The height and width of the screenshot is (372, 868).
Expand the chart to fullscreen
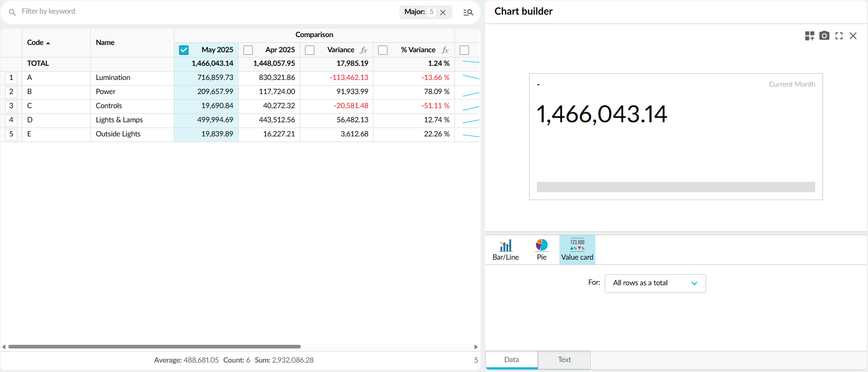coord(839,36)
